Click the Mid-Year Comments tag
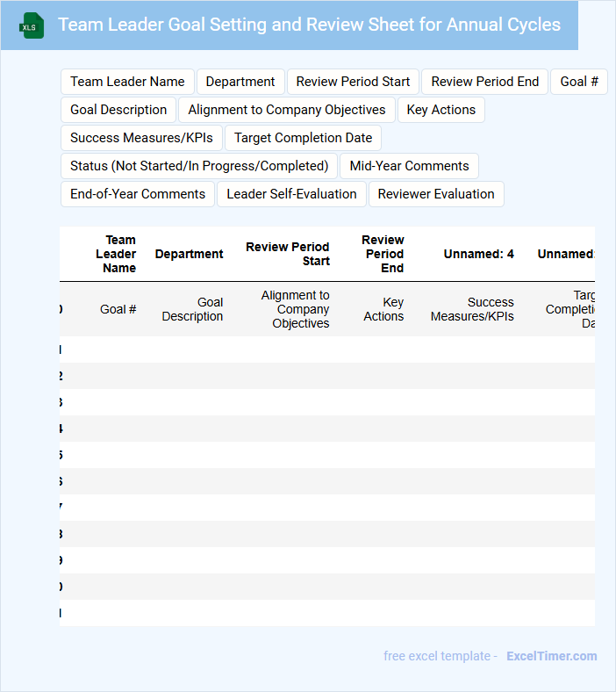 point(409,166)
